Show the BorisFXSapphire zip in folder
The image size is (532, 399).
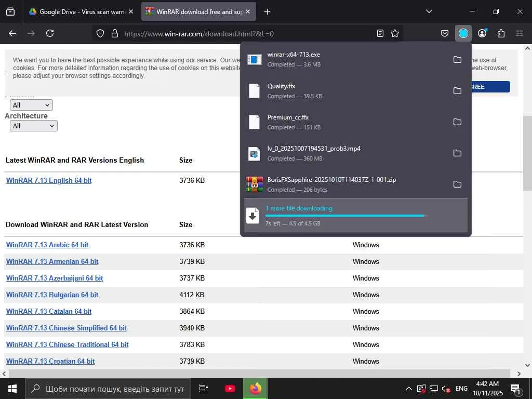[x=457, y=184]
